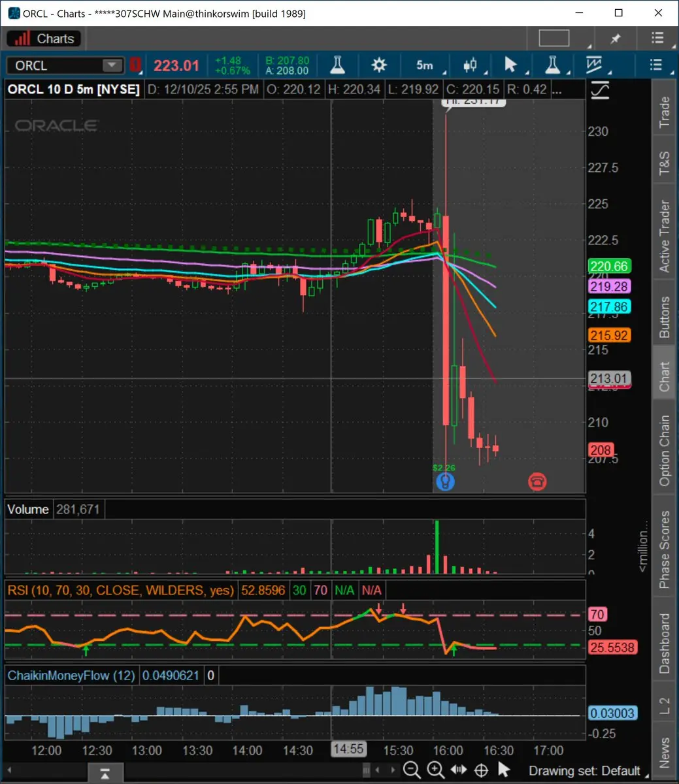Click the orange 215.92 price bubble
Viewport: 679px width, 784px height.
608,335
